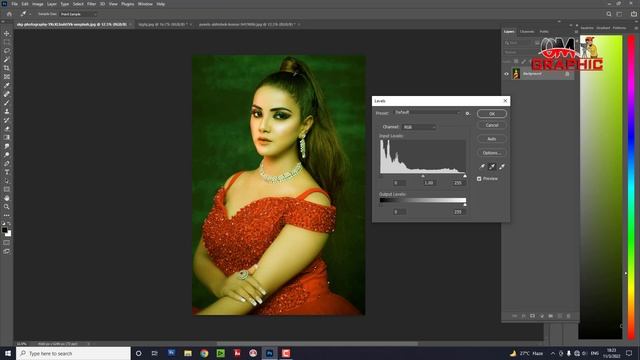640x360 pixels.
Task: Open the Windows Start menu
Action: coord(8,353)
